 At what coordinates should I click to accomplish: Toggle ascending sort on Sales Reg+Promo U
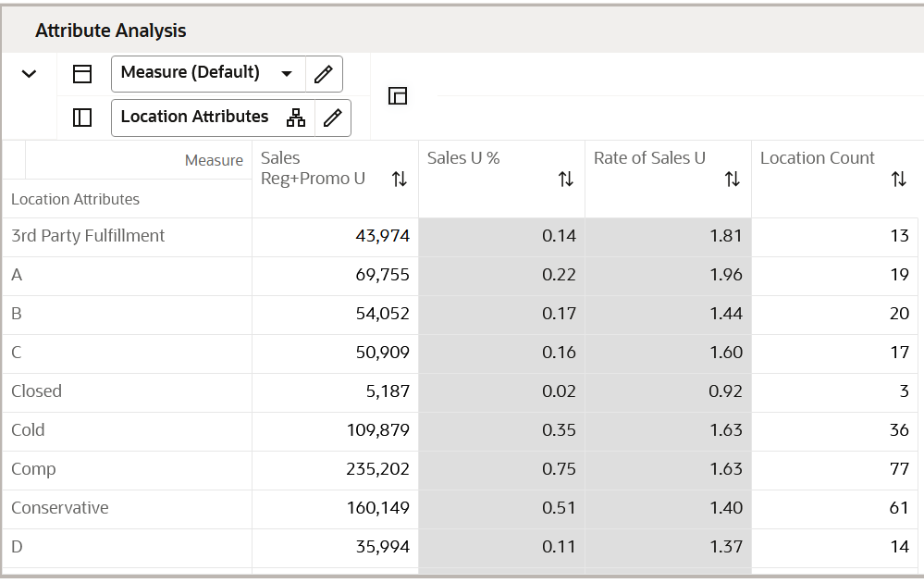click(400, 178)
